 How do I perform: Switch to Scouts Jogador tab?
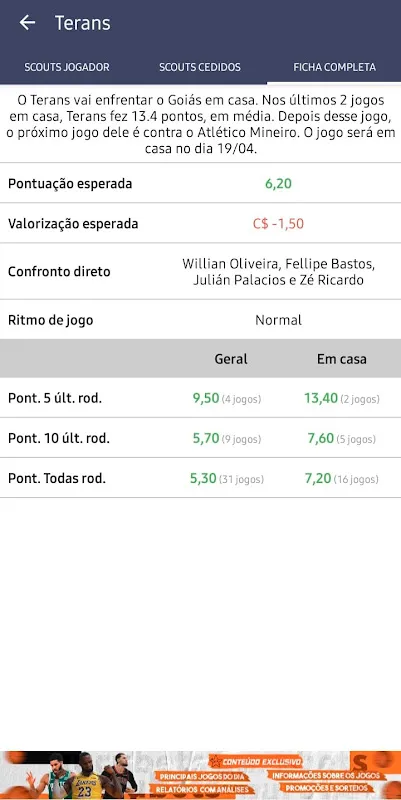(67, 67)
